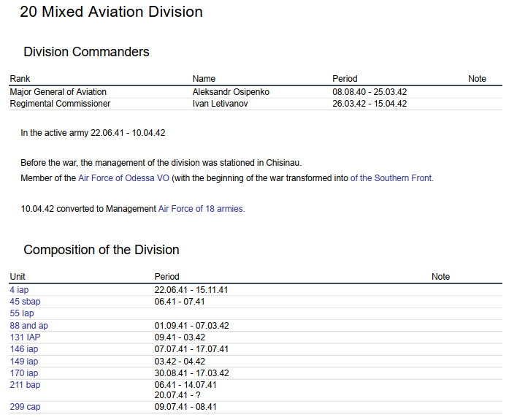Click the Ivan Letivanov name cell

(219, 104)
